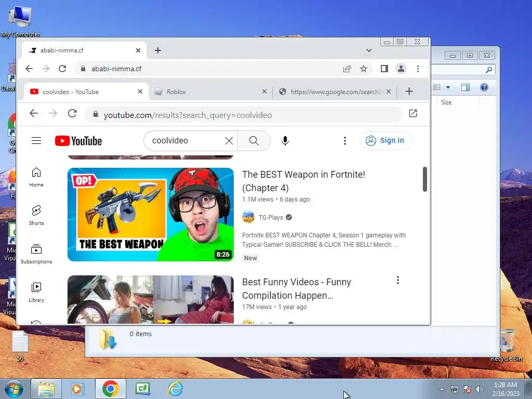Click the outer browser share icon

(x=347, y=69)
